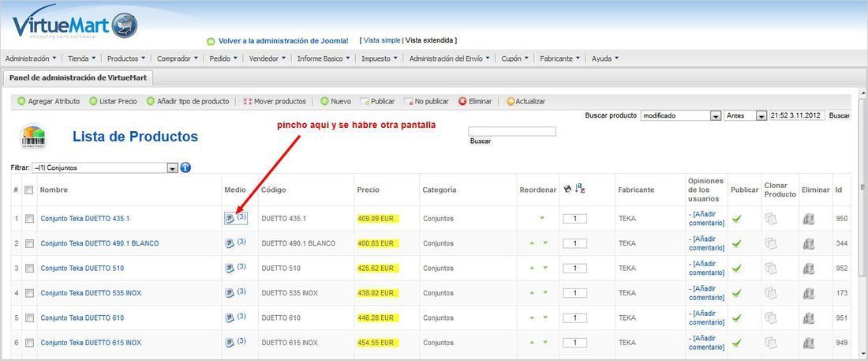Open the Impuesto menu

380,58
